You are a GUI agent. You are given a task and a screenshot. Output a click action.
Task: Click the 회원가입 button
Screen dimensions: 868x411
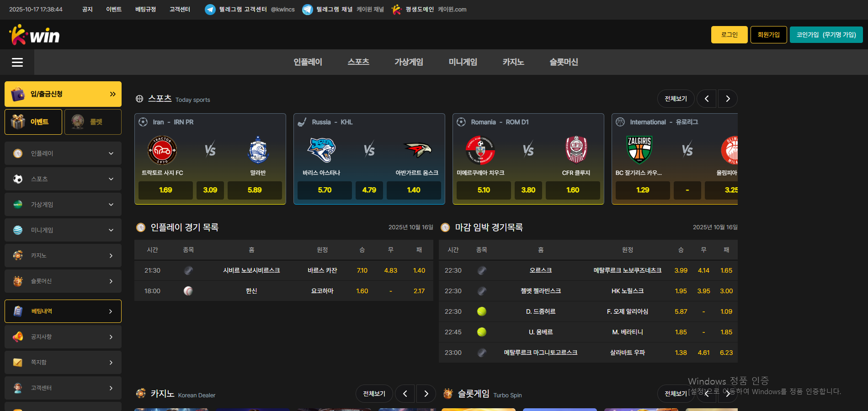click(769, 35)
